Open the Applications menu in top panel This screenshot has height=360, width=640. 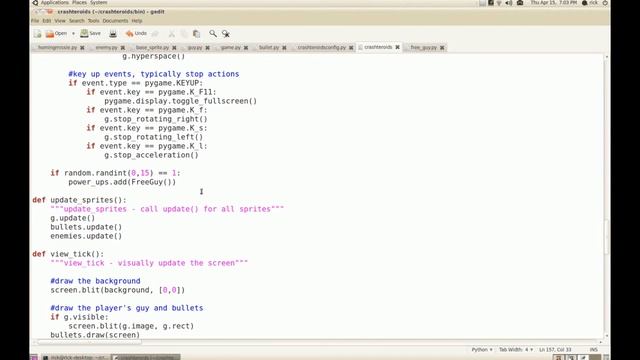[54, 2]
